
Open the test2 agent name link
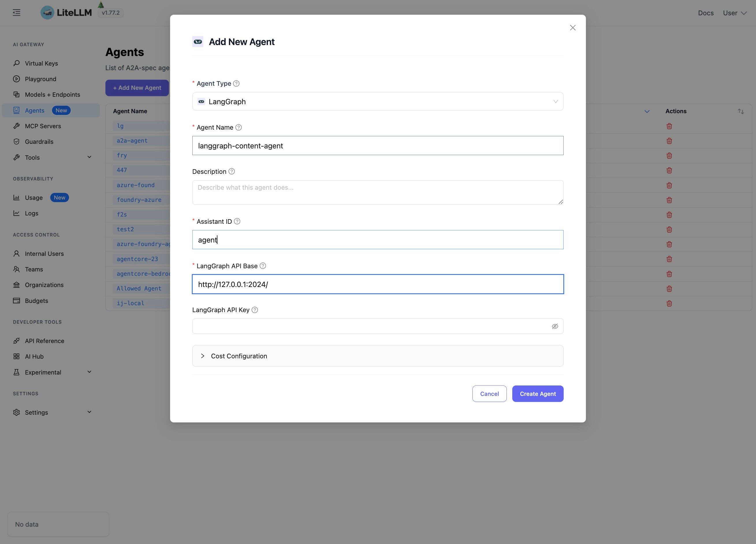[x=125, y=229]
